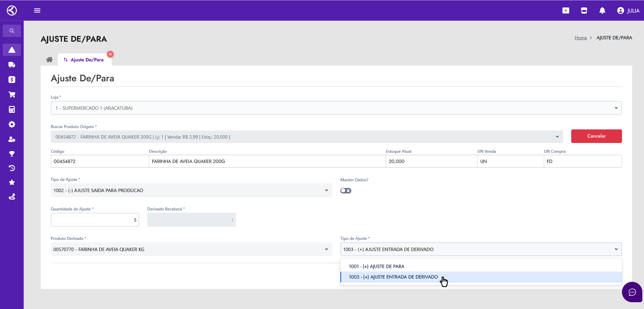Click the red Cancelar button
This screenshot has width=644, height=309.
tap(596, 136)
